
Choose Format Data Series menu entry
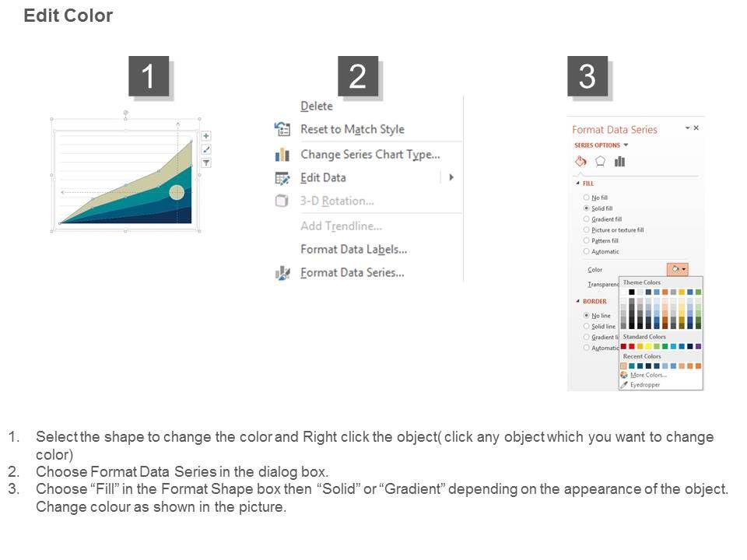point(352,272)
